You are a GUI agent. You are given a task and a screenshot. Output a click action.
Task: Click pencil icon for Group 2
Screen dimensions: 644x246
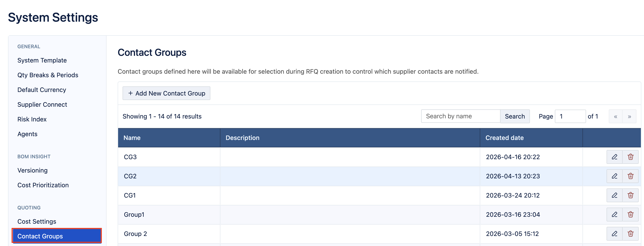pos(614,234)
